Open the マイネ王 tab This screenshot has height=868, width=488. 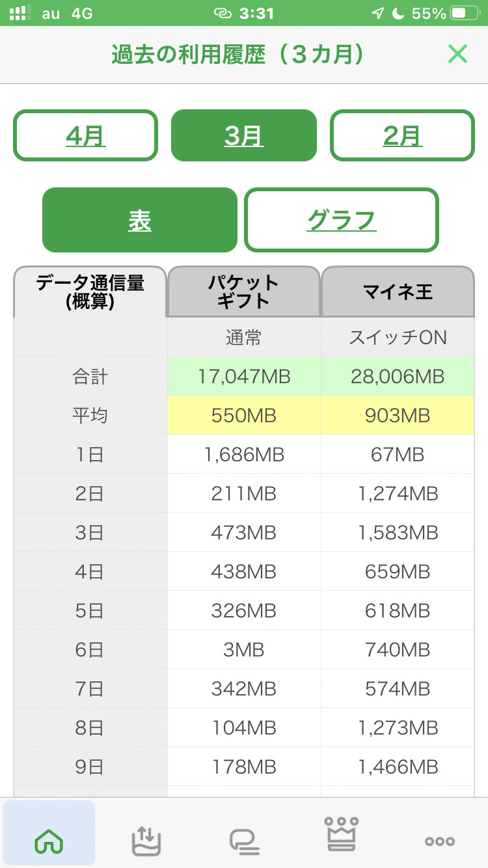(x=398, y=292)
